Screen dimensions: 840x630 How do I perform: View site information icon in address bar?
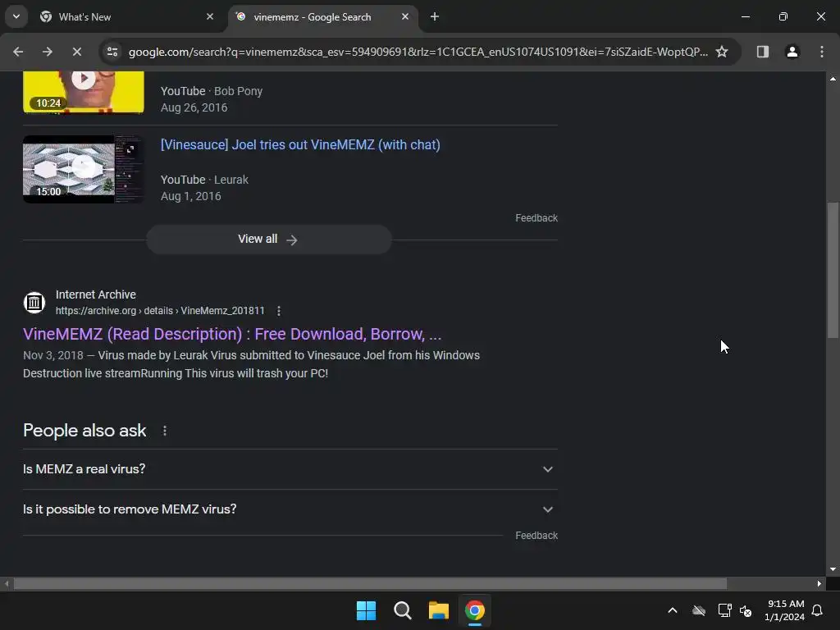tap(112, 52)
